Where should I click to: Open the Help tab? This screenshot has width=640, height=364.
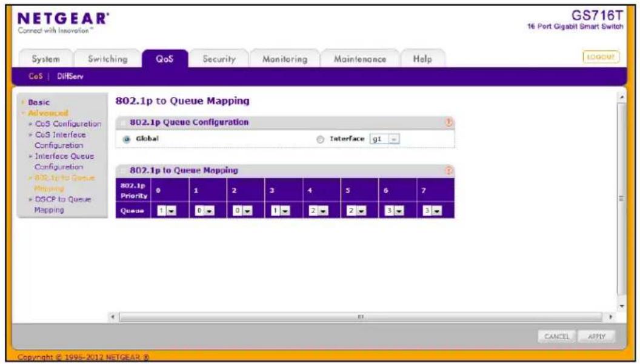tap(422, 59)
